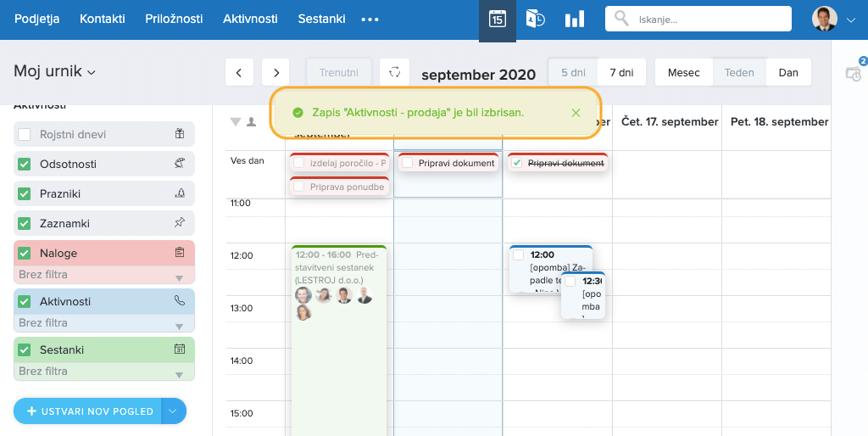Switch to 7 dni view
Image resolution: width=868 pixels, height=436 pixels.
pyautogui.click(x=621, y=73)
